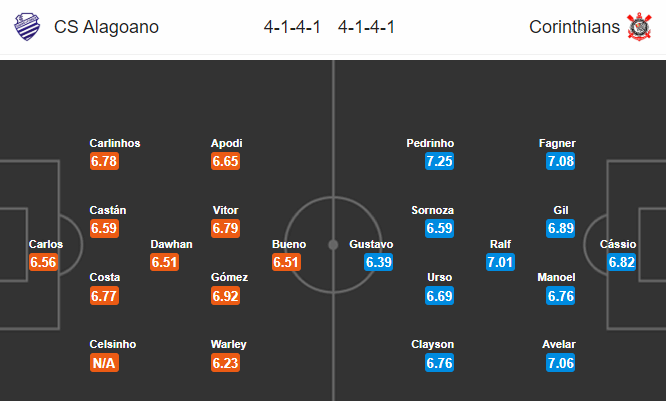Open the CS Alagoano team name link
The width and height of the screenshot is (666, 401).
point(106,27)
